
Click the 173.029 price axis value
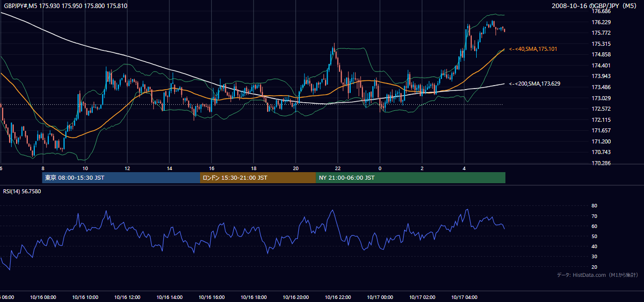point(601,98)
